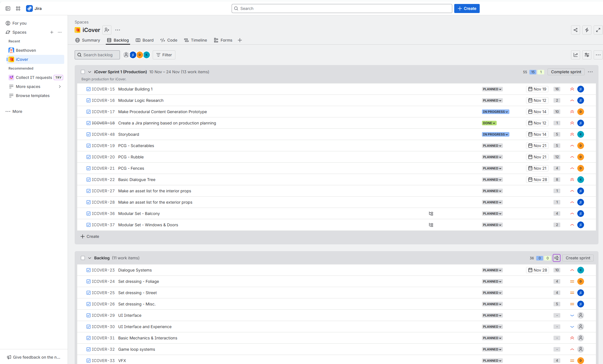
Task: Click the top Search field
Action: (x=342, y=8)
